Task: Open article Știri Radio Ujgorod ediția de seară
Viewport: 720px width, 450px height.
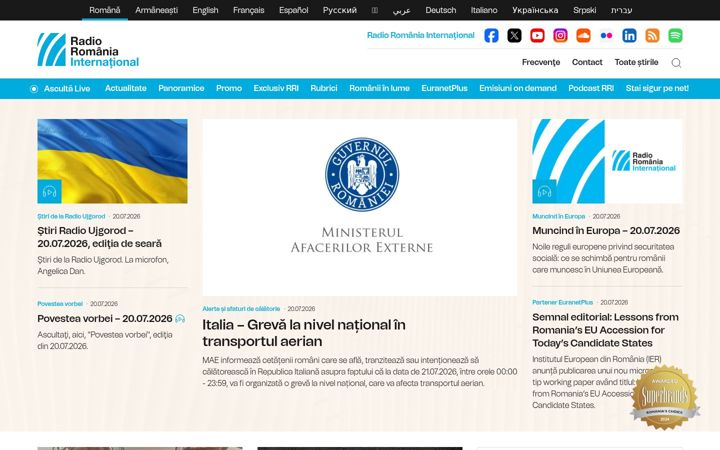Action: click(100, 237)
